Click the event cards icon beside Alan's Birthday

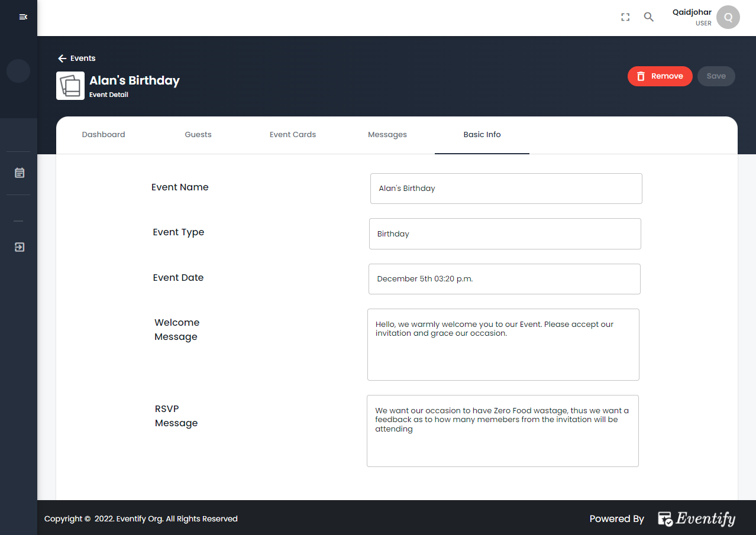(x=70, y=86)
